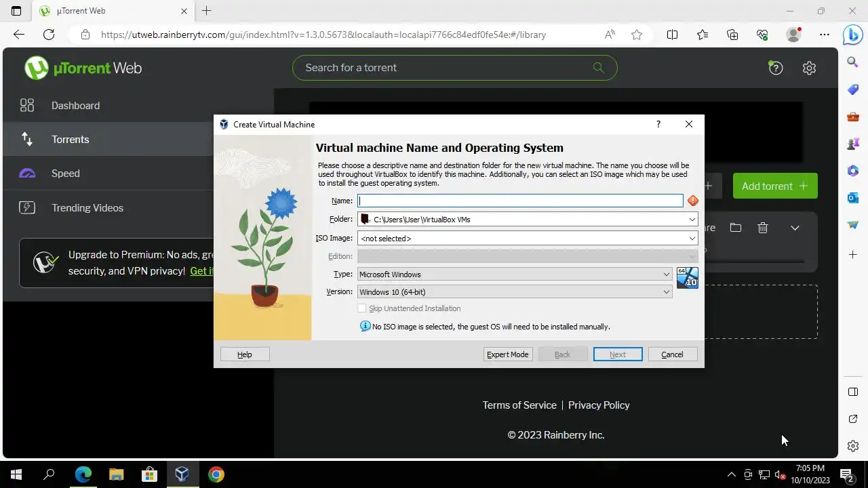Expand torrent options chevron
The height and width of the screenshot is (488, 868).
point(795,228)
